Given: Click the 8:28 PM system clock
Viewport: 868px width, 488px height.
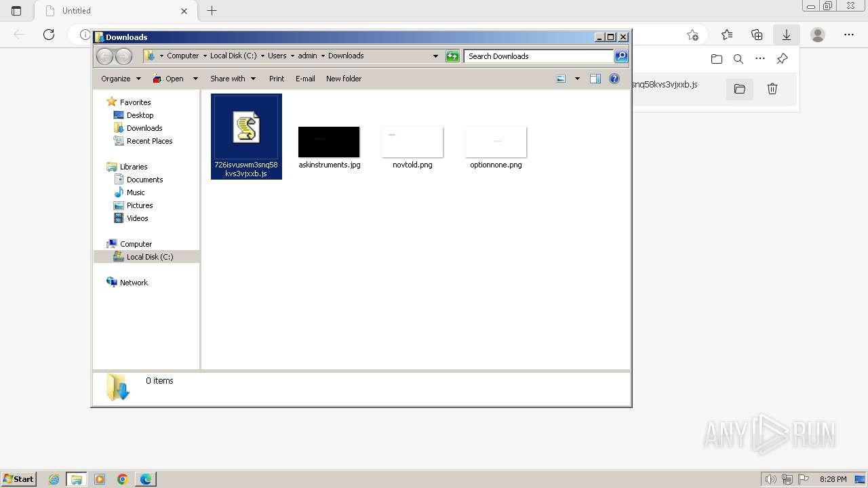Looking at the screenshot, I should 833,479.
